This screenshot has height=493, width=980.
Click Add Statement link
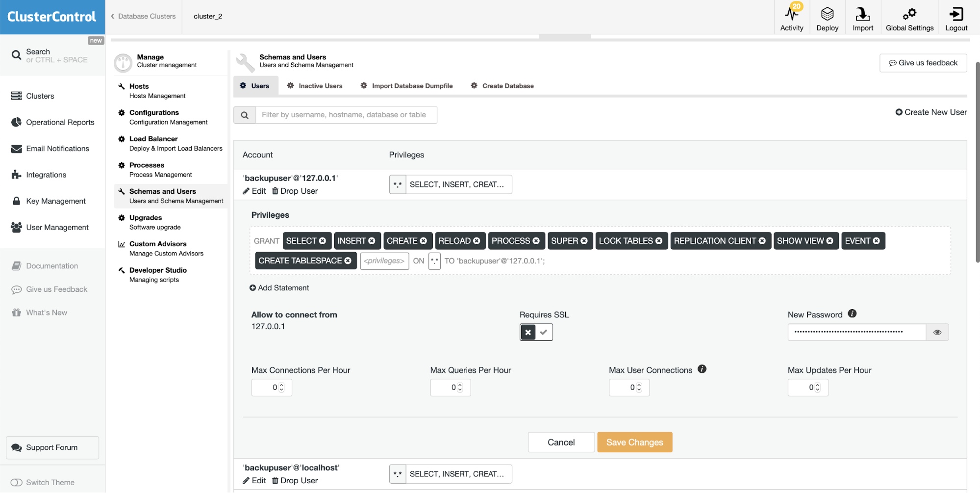click(279, 288)
